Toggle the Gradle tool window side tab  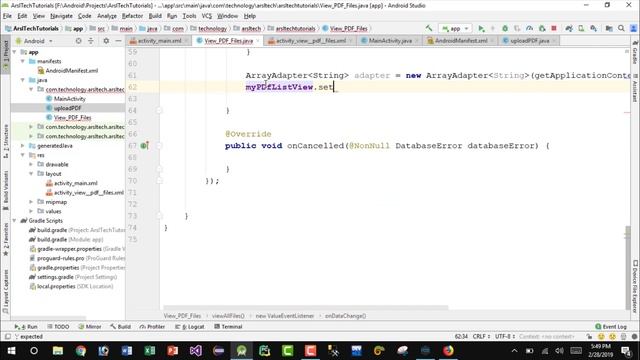(x=635, y=53)
